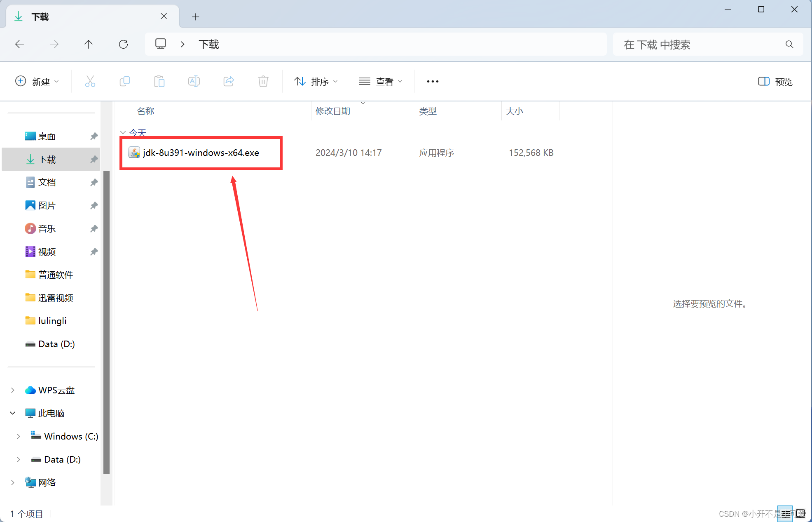812x522 pixels.
Task: Switch to large thumbnails view in status bar
Action: [800, 514]
